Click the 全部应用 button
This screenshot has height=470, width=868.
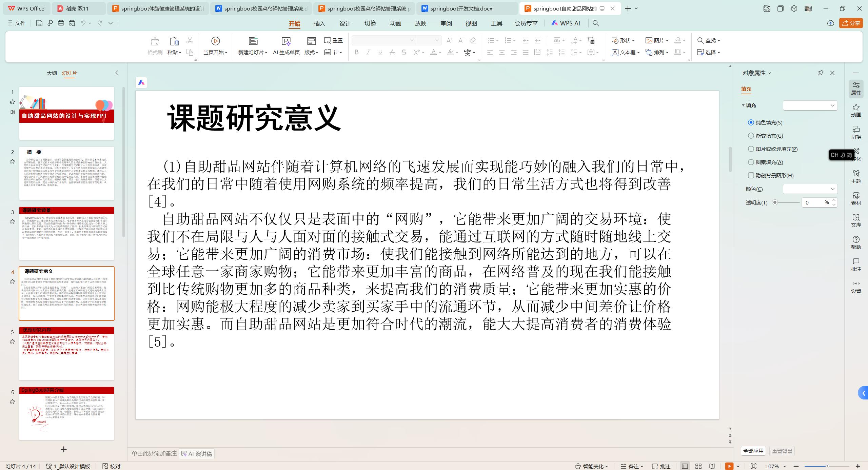tap(753, 451)
